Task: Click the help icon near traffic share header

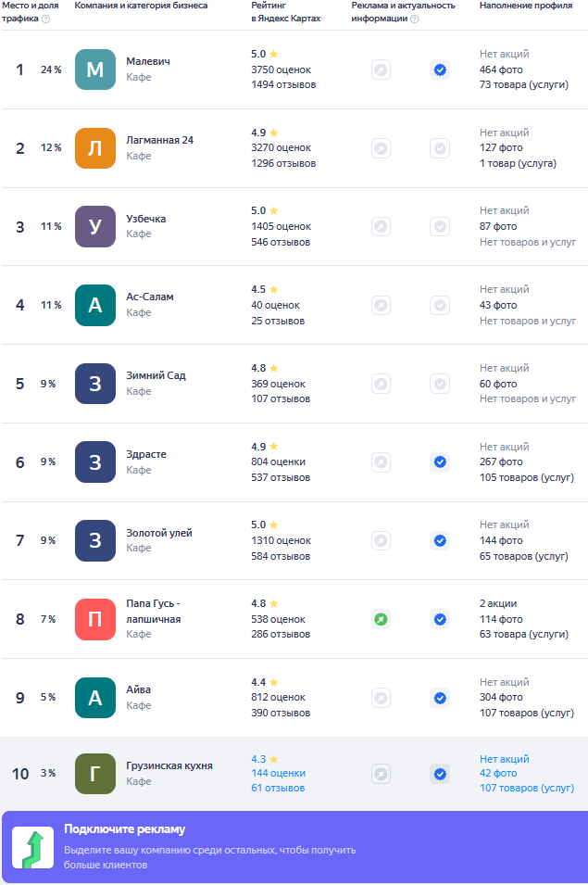Action: click(46, 19)
